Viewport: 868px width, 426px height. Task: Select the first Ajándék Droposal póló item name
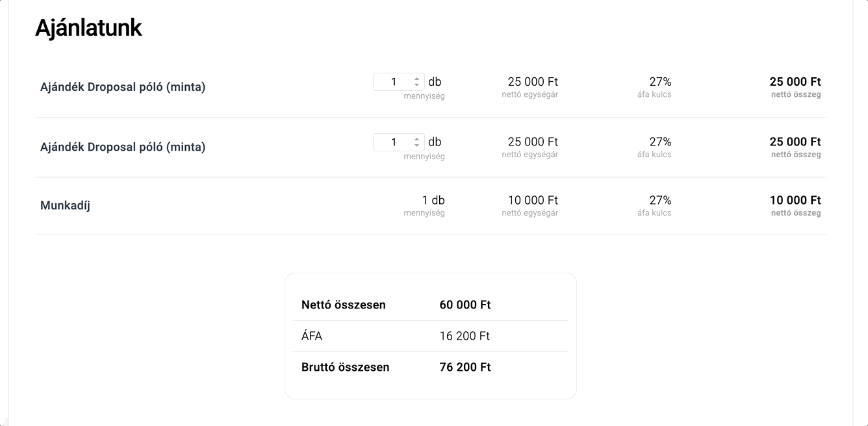tap(123, 87)
